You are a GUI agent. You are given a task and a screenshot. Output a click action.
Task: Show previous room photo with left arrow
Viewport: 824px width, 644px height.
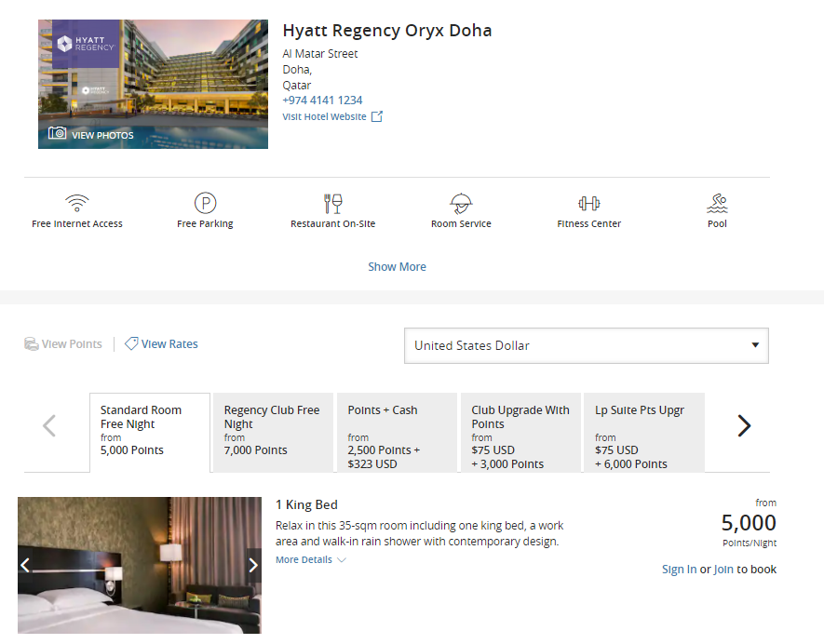(25, 565)
